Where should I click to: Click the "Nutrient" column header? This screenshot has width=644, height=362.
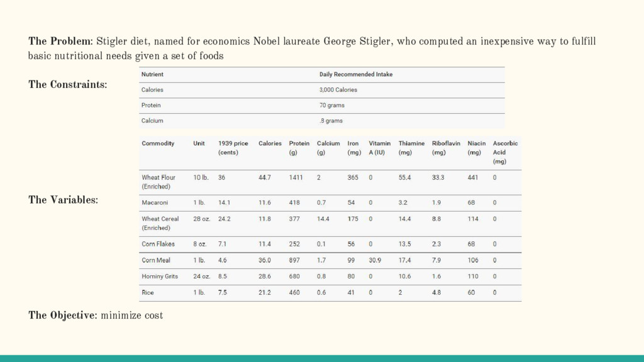pyautogui.click(x=152, y=74)
